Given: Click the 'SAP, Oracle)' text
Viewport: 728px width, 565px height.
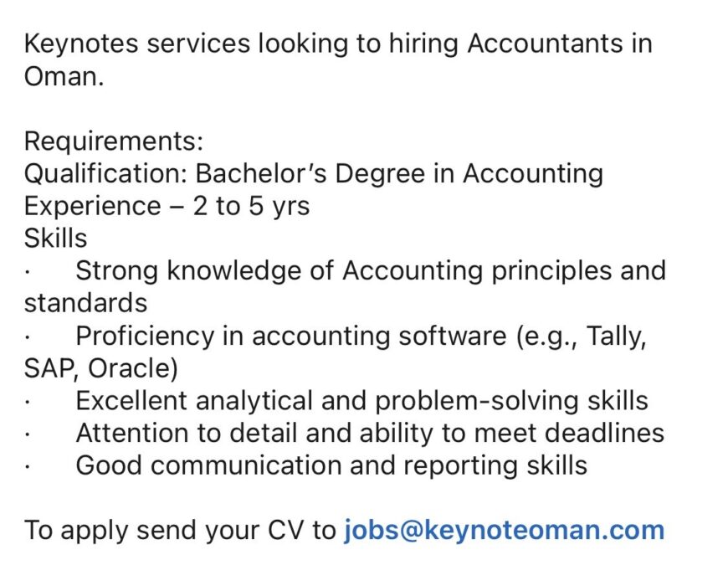Looking at the screenshot, I should (100, 368).
